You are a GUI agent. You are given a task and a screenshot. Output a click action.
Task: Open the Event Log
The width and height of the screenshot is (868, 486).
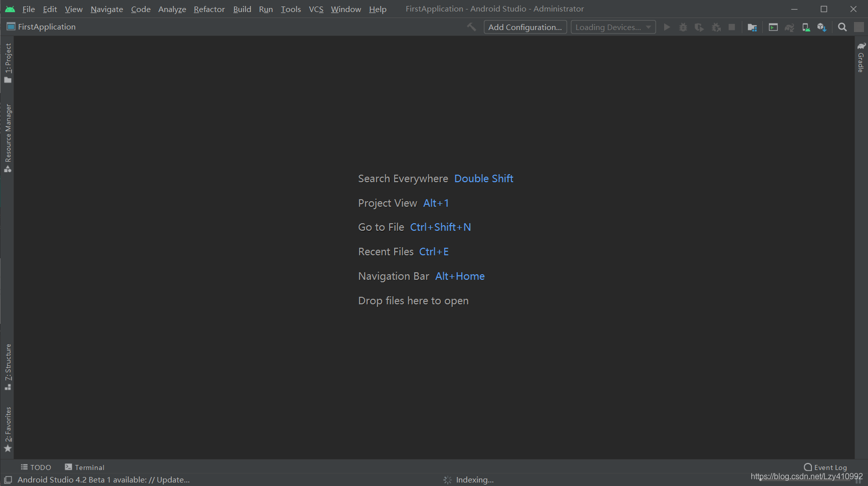pyautogui.click(x=825, y=467)
